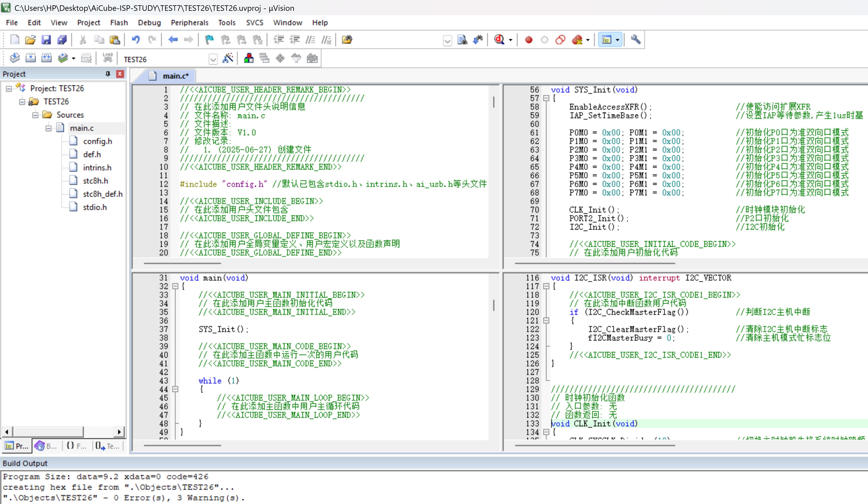Navigate forwards with the right arrow
868x504 pixels.
click(x=188, y=40)
